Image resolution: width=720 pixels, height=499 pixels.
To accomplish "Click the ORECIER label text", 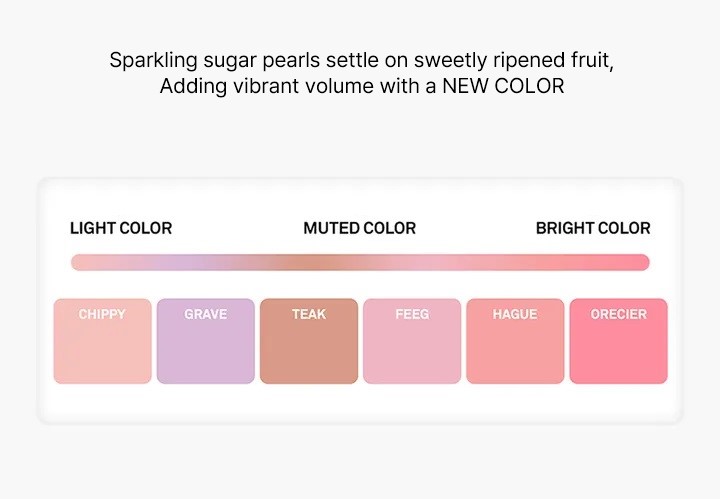I will (x=619, y=314).
